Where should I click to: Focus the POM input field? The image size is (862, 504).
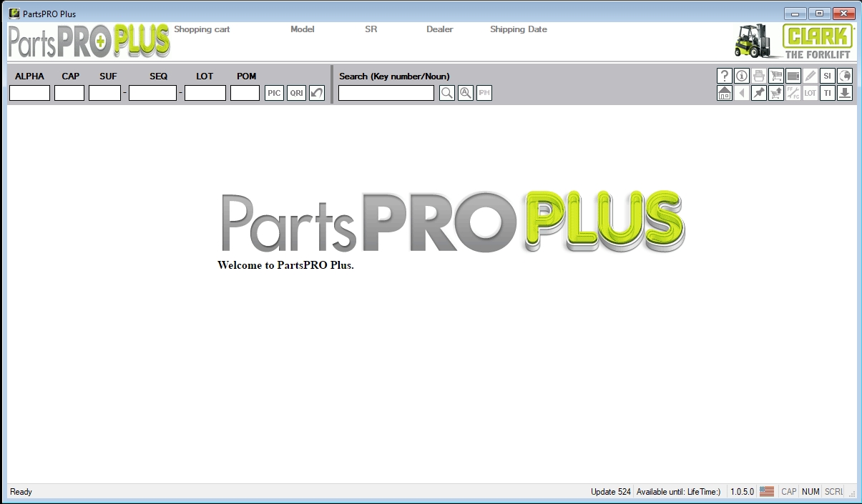coord(245,93)
